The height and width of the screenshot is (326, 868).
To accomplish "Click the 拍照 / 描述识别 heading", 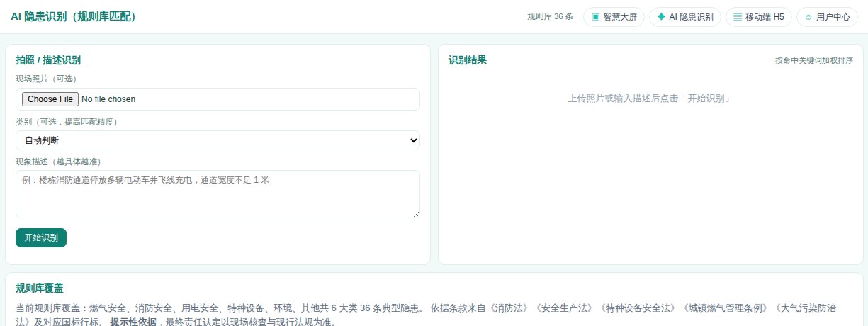I will pos(48,60).
